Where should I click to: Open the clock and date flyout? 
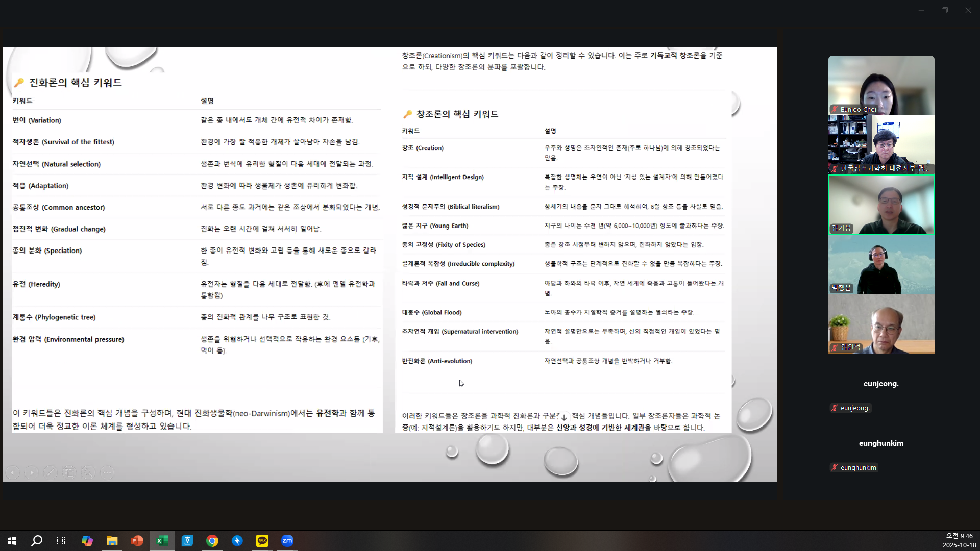[959, 540]
